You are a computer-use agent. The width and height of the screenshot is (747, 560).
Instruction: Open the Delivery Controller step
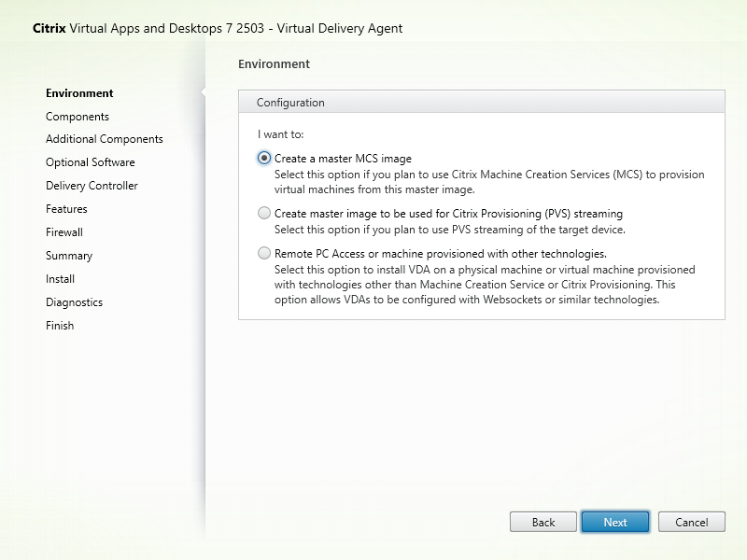click(x=92, y=186)
